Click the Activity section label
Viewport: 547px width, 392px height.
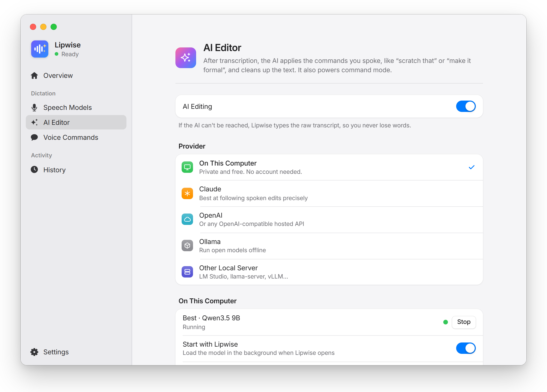point(41,155)
